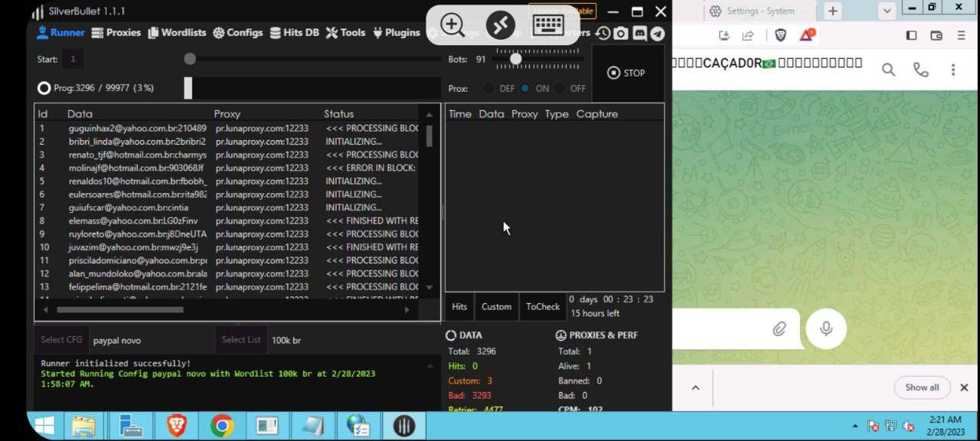The height and width of the screenshot is (441, 980).
Task: Switch to the Wordlists tab
Action: 177,33
